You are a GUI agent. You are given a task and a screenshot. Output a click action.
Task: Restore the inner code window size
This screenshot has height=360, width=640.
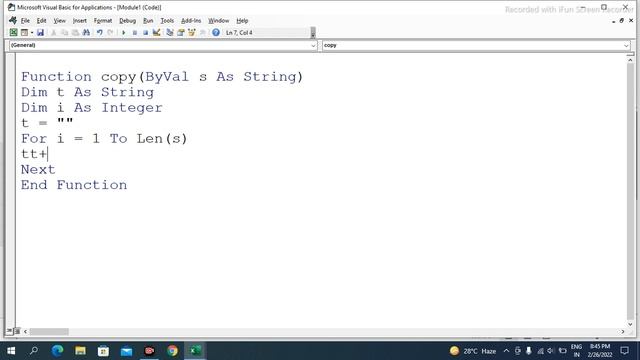pyautogui.click(x=622, y=20)
